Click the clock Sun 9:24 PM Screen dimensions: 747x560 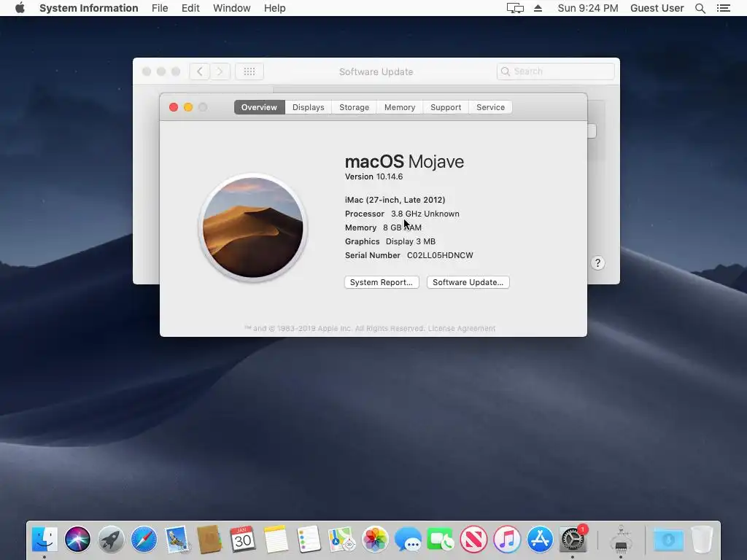point(588,8)
